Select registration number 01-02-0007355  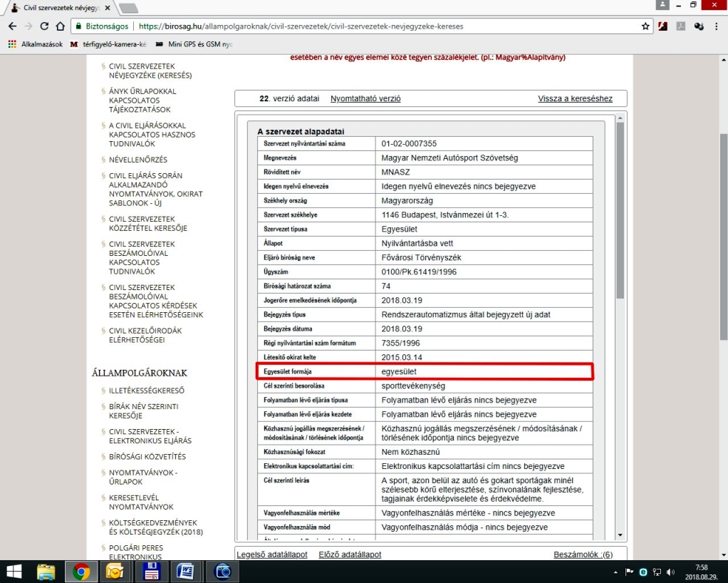tap(409, 143)
